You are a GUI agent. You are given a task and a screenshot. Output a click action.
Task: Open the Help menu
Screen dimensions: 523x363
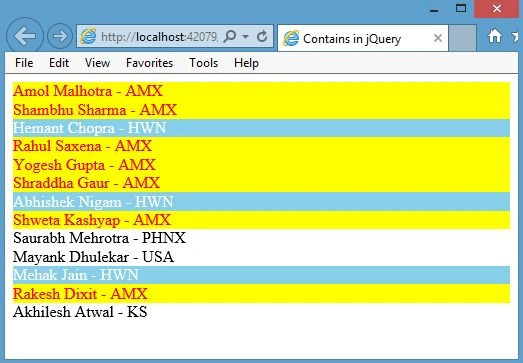point(246,63)
